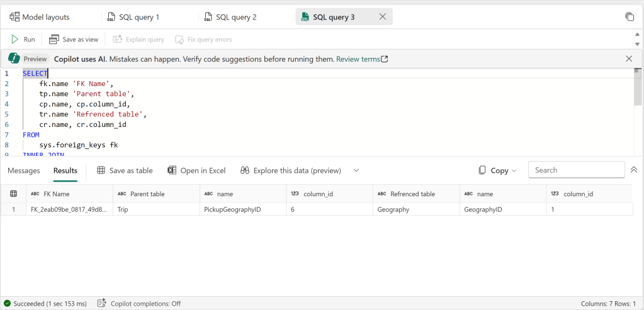Click the Save as view icon
The image size is (644, 310).
54,39
